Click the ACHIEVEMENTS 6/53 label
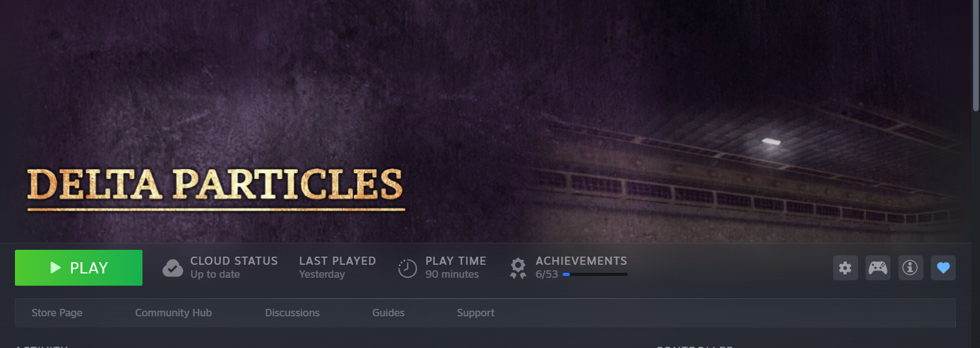The width and height of the screenshot is (980, 348). pyautogui.click(x=581, y=267)
